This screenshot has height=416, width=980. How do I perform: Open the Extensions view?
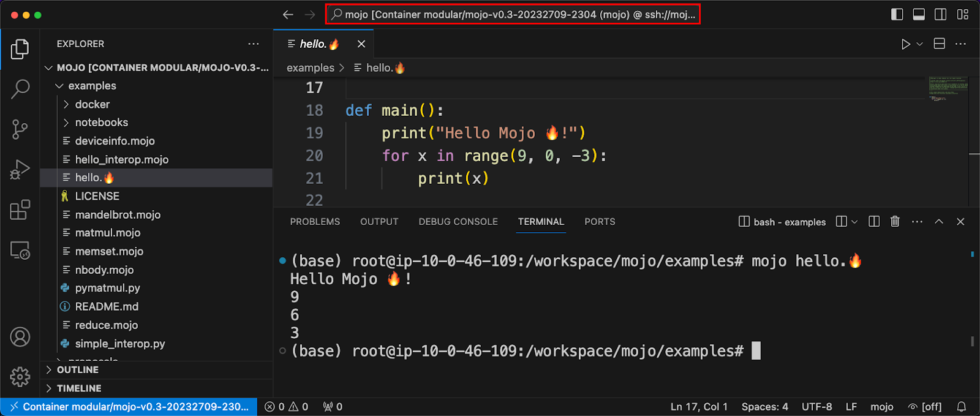pyautogui.click(x=20, y=210)
